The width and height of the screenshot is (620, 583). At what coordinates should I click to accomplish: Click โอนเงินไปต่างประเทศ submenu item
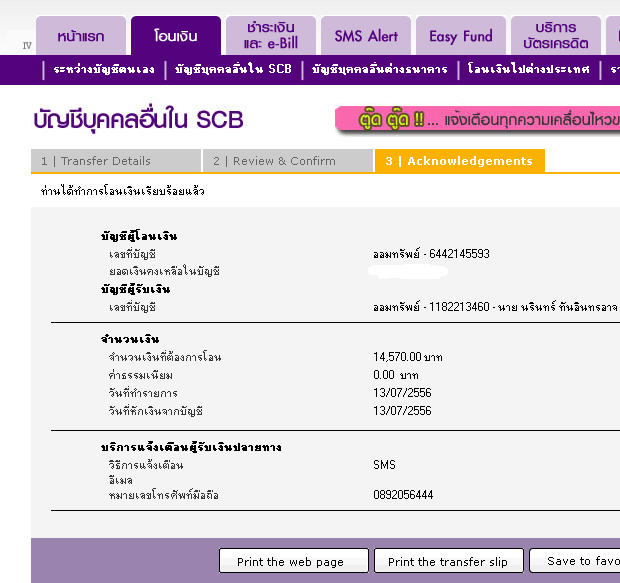[529, 69]
